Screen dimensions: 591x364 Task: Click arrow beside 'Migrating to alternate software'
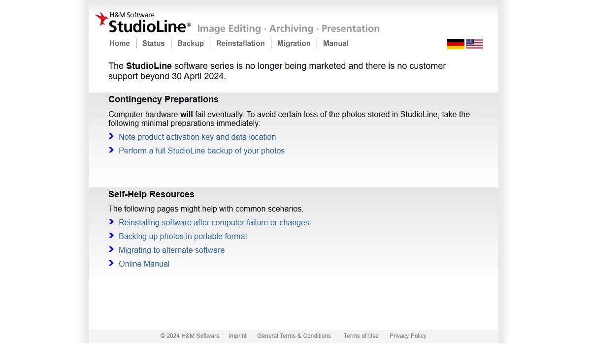pyautogui.click(x=111, y=249)
